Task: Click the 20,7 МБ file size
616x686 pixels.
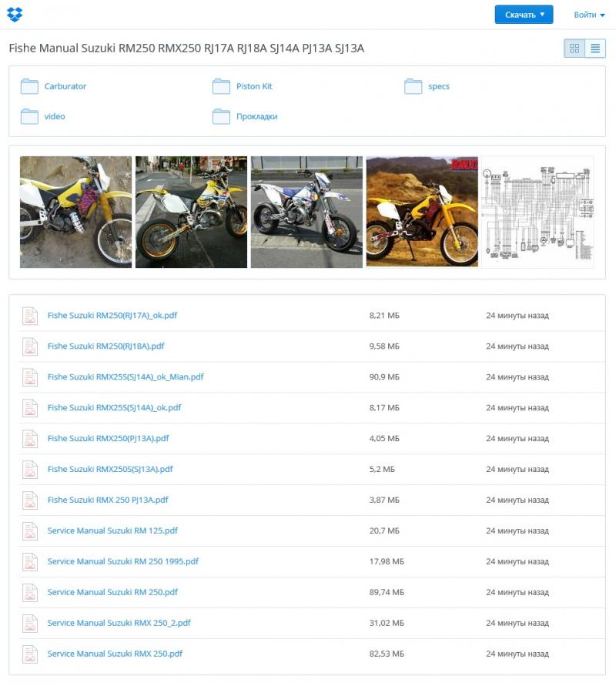Action: click(384, 530)
